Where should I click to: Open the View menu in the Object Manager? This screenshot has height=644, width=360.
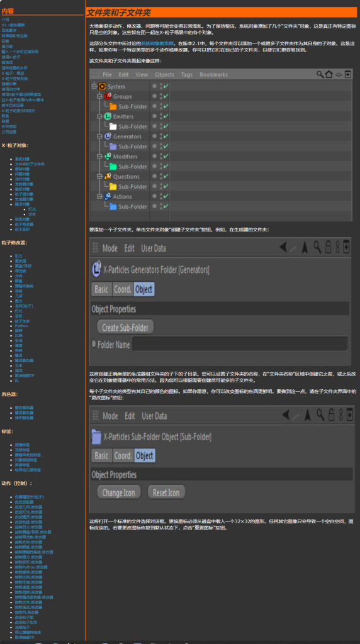[x=142, y=75]
